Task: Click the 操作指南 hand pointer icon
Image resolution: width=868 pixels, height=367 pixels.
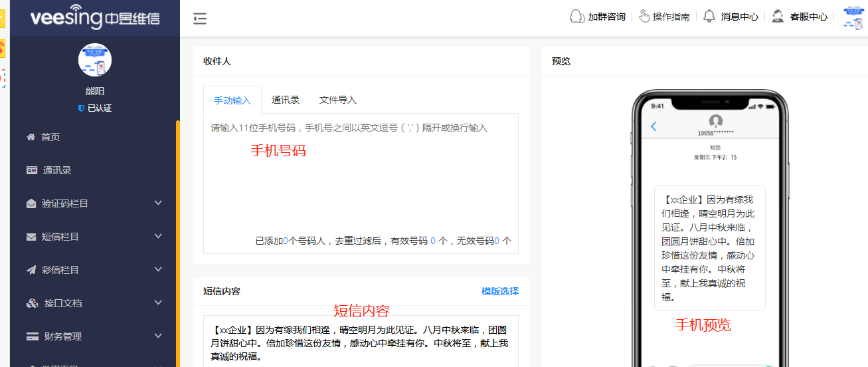Action: (644, 16)
